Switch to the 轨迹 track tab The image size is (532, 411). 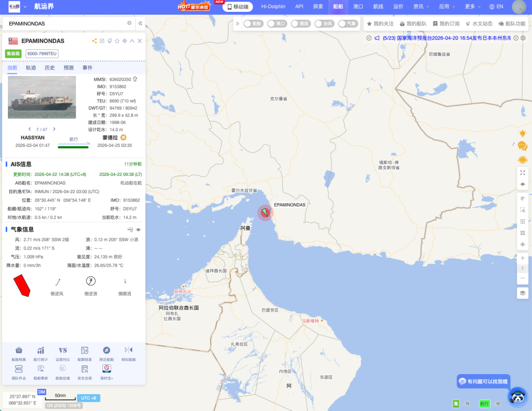pos(31,68)
